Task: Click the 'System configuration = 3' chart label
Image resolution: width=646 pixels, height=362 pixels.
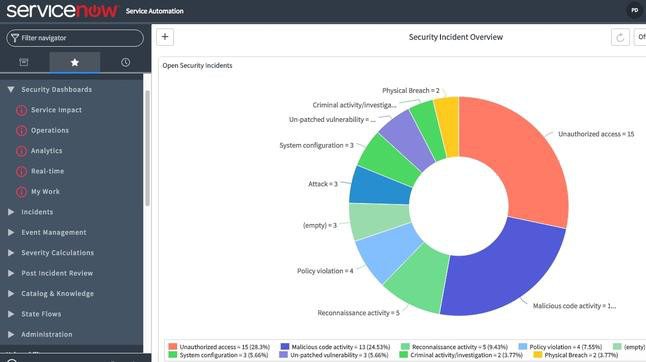Action: click(316, 145)
